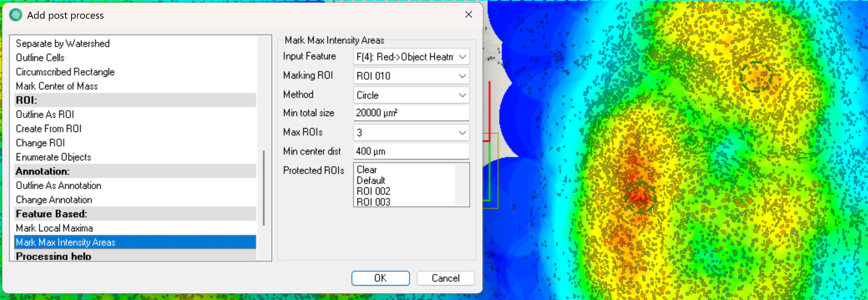
Task: Click the Protected ROIs list scrollbar
Action: click(x=461, y=184)
